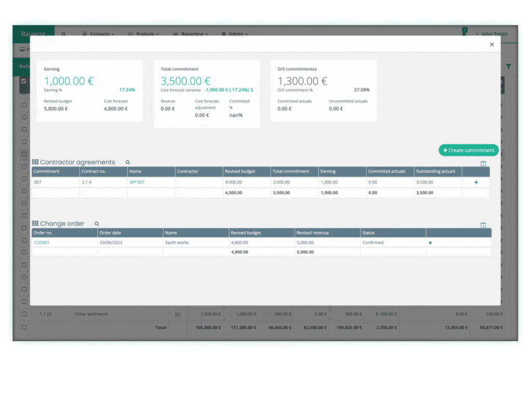Sort by Commitment column header
The height and width of the screenshot is (416, 532).
click(56, 171)
